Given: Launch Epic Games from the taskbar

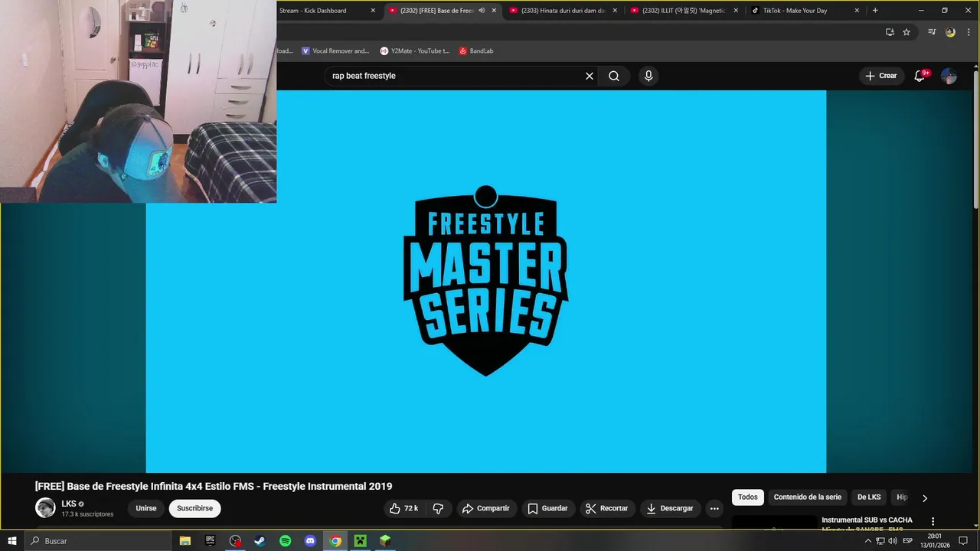Looking at the screenshot, I should (210, 541).
